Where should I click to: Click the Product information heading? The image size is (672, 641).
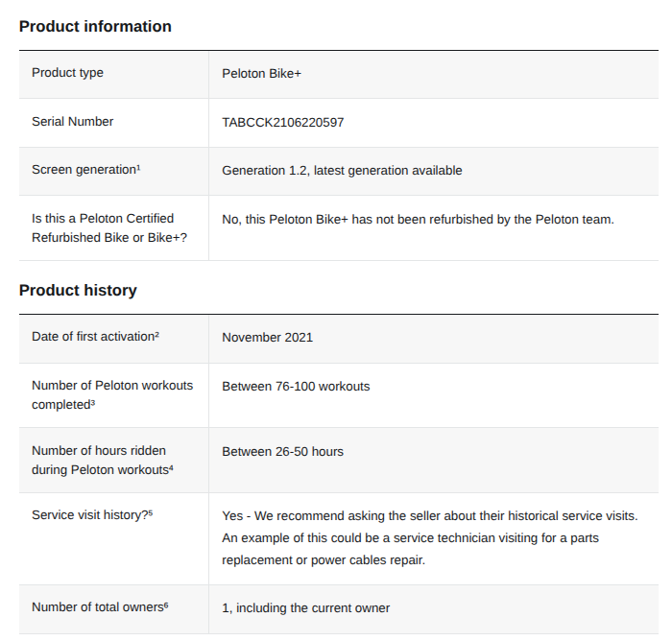(x=95, y=27)
